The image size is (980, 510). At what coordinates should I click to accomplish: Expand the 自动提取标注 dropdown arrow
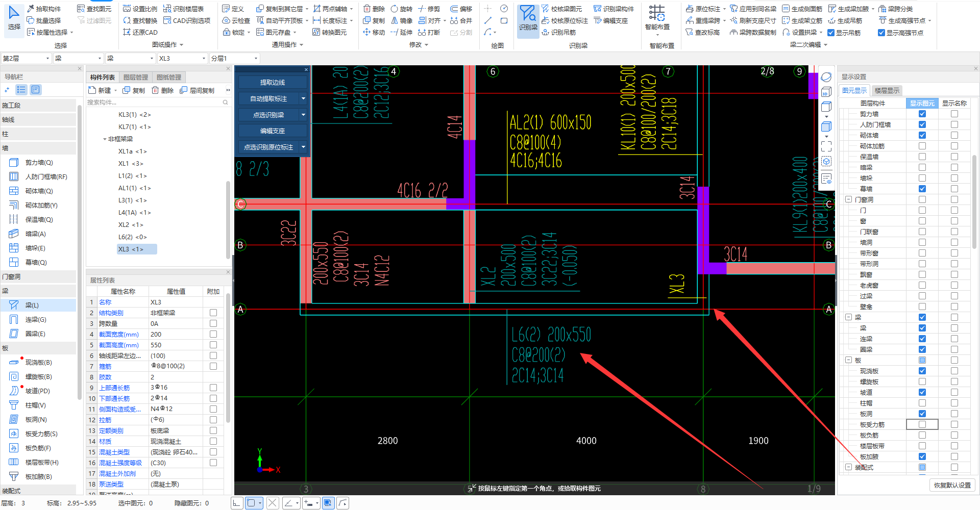pyautogui.click(x=303, y=98)
